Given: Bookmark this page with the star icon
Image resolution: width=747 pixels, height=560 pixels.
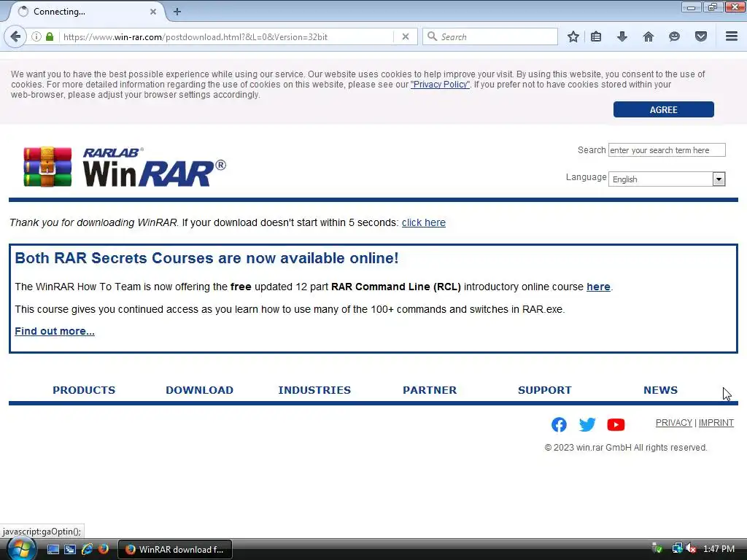Looking at the screenshot, I should click(x=573, y=36).
